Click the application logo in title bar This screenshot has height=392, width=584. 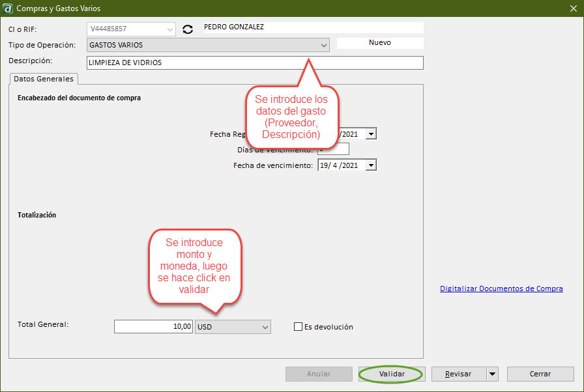pos(7,8)
